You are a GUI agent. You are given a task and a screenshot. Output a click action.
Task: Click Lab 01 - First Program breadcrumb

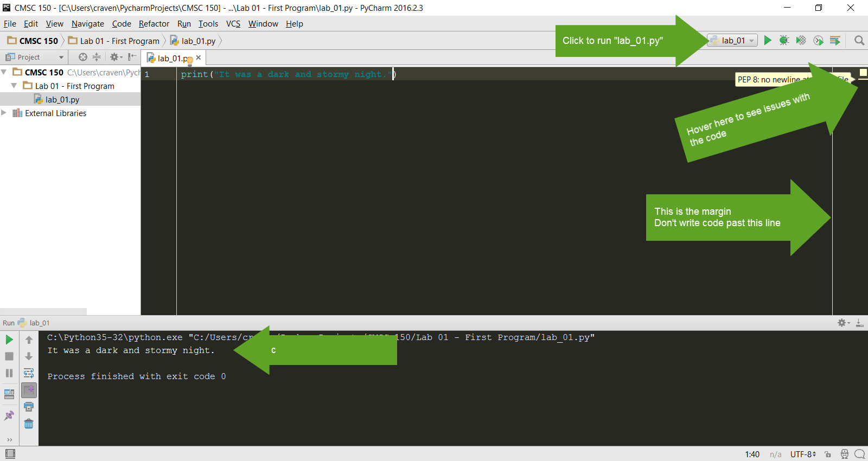(114, 41)
